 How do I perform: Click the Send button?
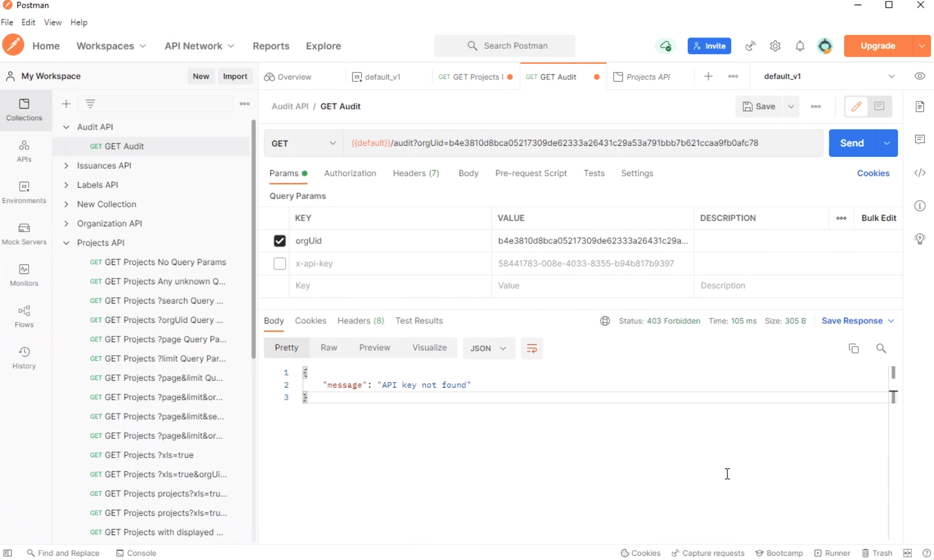(852, 143)
